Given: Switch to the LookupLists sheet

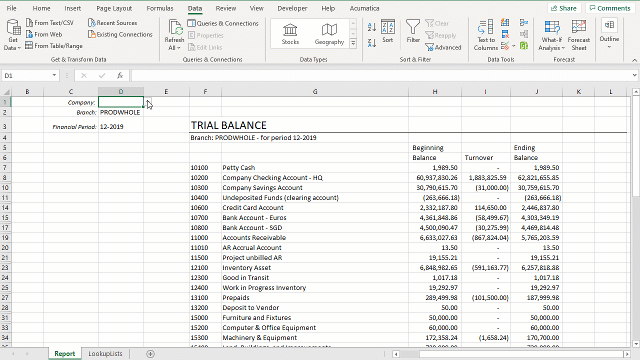Looking at the screenshot, I should pyautogui.click(x=105, y=353).
